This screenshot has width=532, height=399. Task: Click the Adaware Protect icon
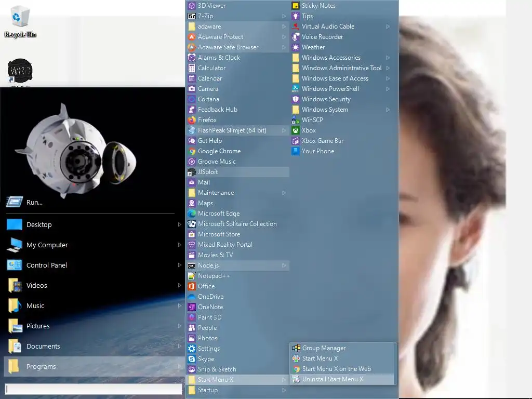[x=192, y=37]
